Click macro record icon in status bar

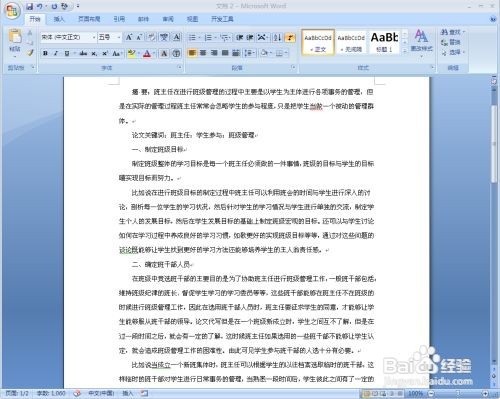144,394
